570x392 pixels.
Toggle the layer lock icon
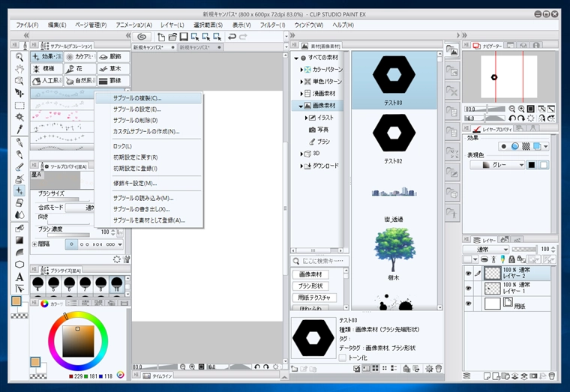click(511, 259)
